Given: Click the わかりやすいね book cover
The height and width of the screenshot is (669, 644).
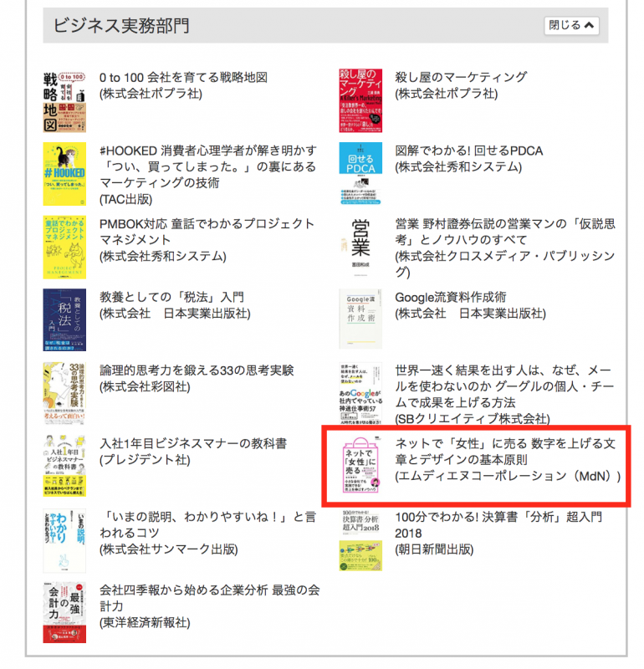Looking at the screenshot, I should [64, 540].
